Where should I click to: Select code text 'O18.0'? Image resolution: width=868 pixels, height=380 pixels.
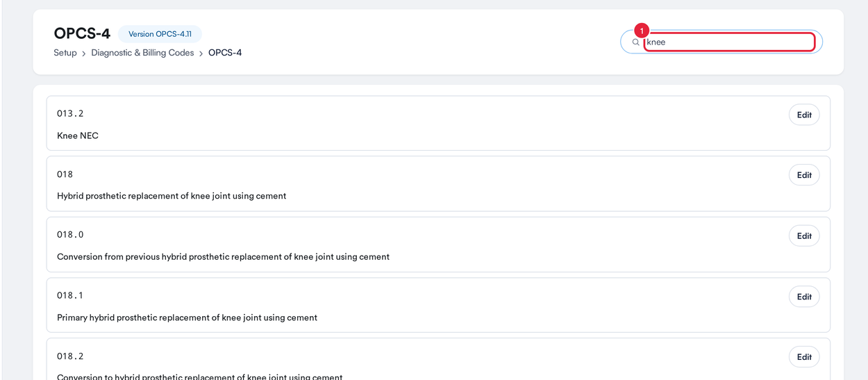[x=70, y=235]
